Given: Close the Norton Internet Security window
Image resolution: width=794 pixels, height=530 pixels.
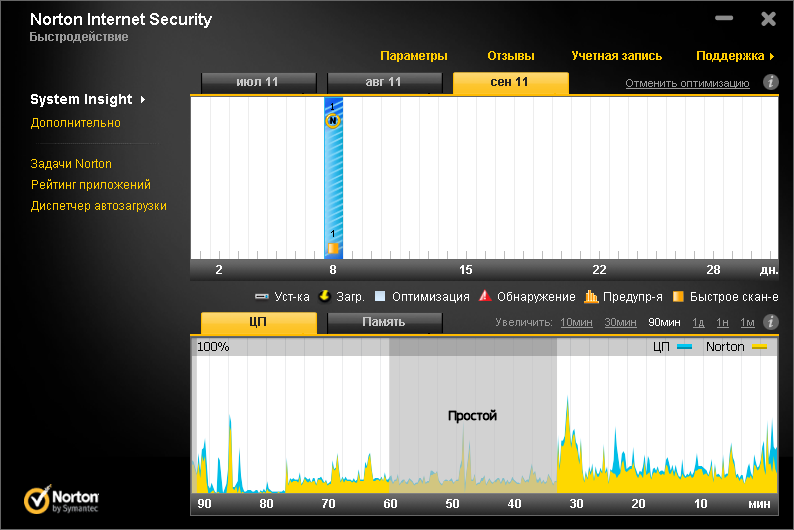Looking at the screenshot, I should click(768, 19).
